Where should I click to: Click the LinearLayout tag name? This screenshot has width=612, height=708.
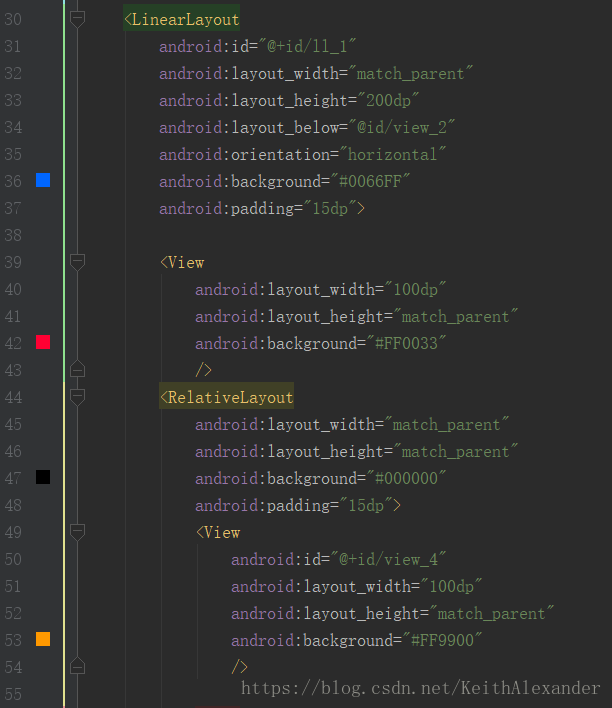click(x=185, y=19)
